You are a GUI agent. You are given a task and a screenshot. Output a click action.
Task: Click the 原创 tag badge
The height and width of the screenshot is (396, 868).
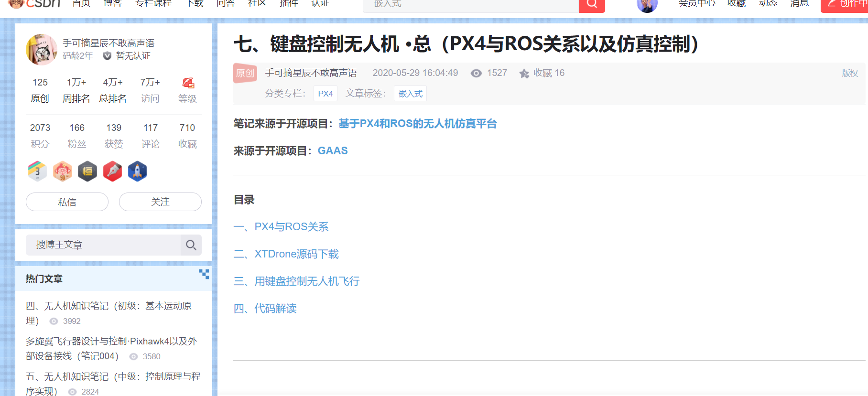[245, 73]
